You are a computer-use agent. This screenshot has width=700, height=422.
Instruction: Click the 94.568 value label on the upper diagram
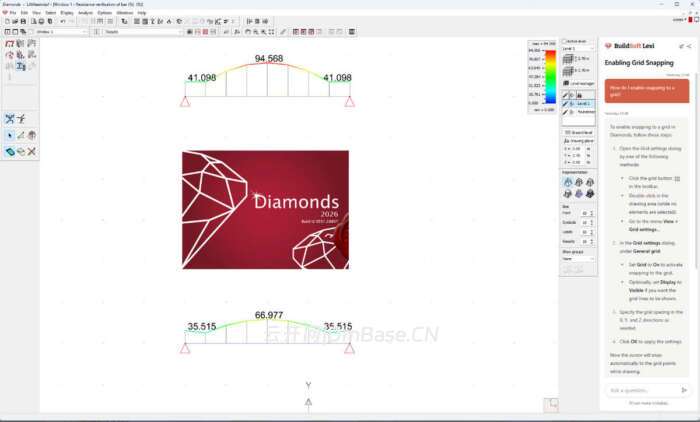(x=269, y=58)
